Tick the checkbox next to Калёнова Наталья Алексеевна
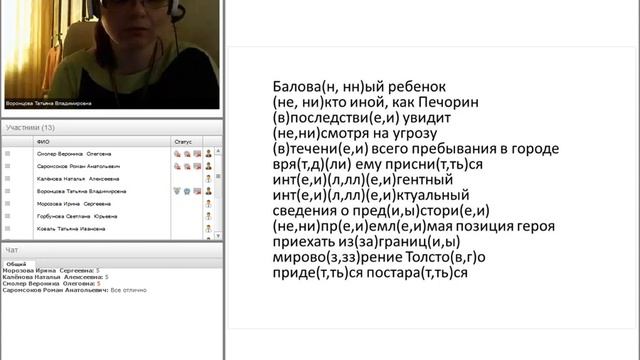The image size is (640, 360). [7, 178]
